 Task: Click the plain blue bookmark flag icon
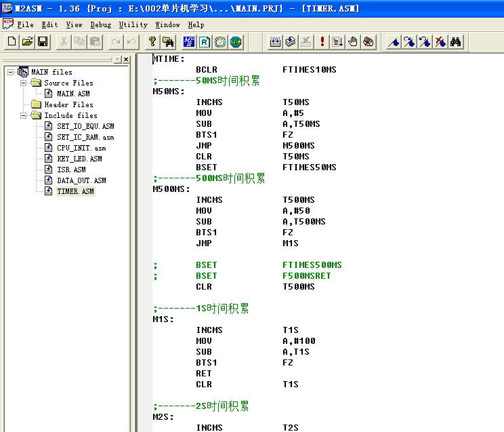(x=394, y=42)
